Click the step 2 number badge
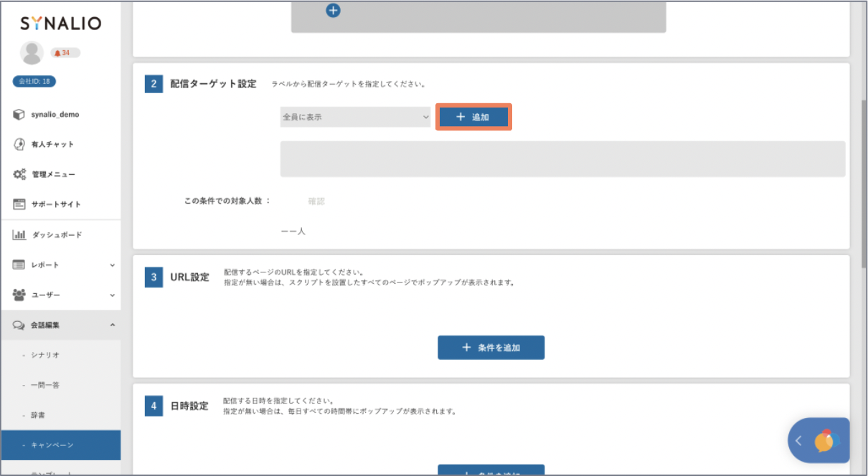 pyautogui.click(x=154, y=83)
